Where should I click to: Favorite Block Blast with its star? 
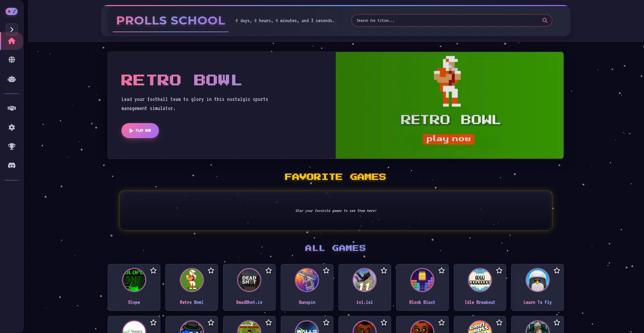pyautogui.click(x=441, y=271)
